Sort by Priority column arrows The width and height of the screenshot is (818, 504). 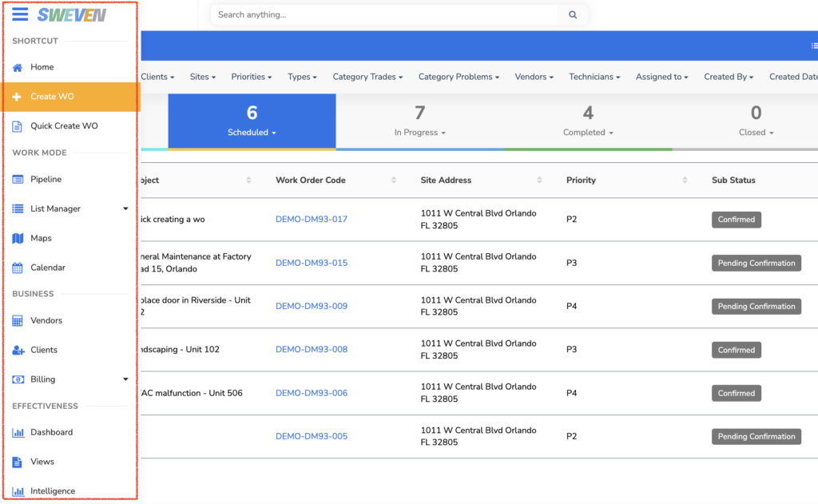pyautogui.click(x=685, y=180)
